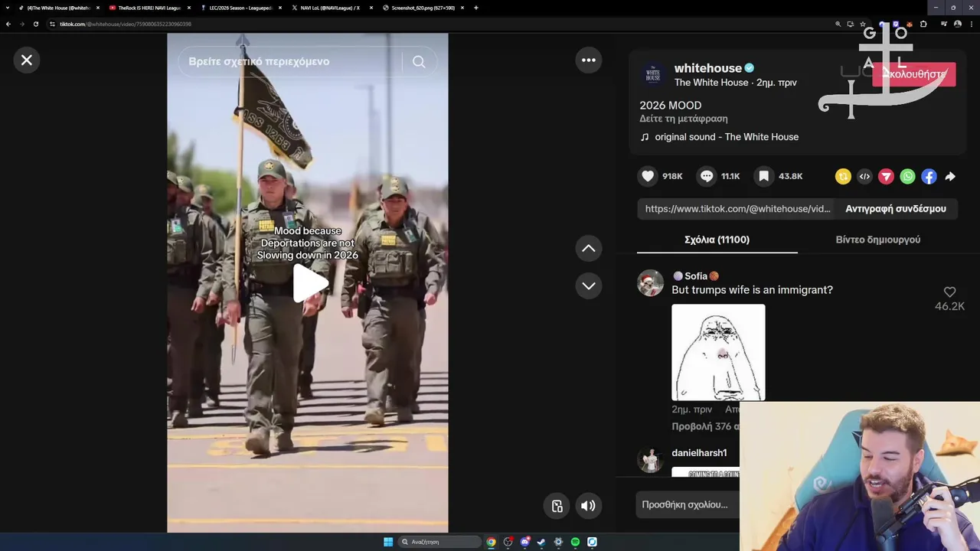Open comments via the speech bubble icon
Screen dimensions: 980x551
[707, 176]
